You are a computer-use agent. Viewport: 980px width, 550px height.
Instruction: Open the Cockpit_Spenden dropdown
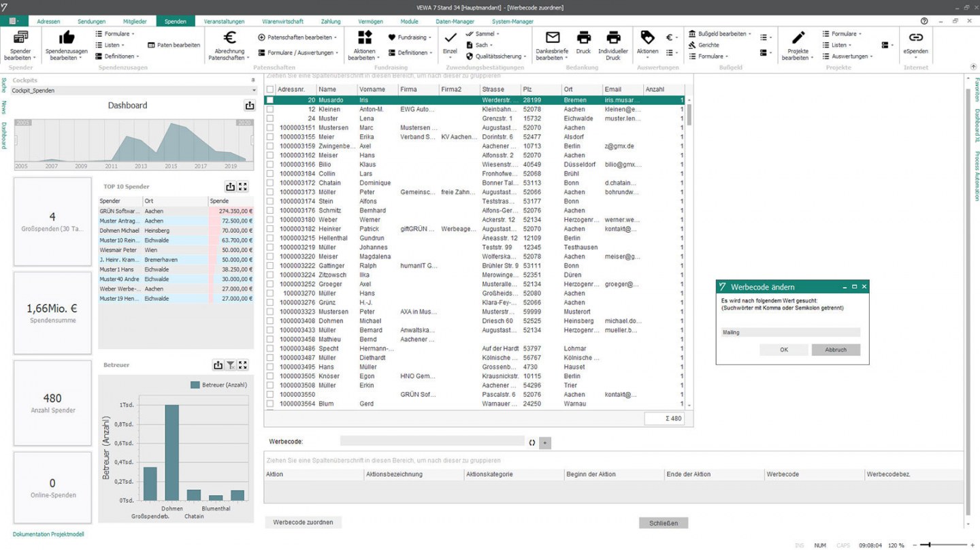[x=254, y=91]
